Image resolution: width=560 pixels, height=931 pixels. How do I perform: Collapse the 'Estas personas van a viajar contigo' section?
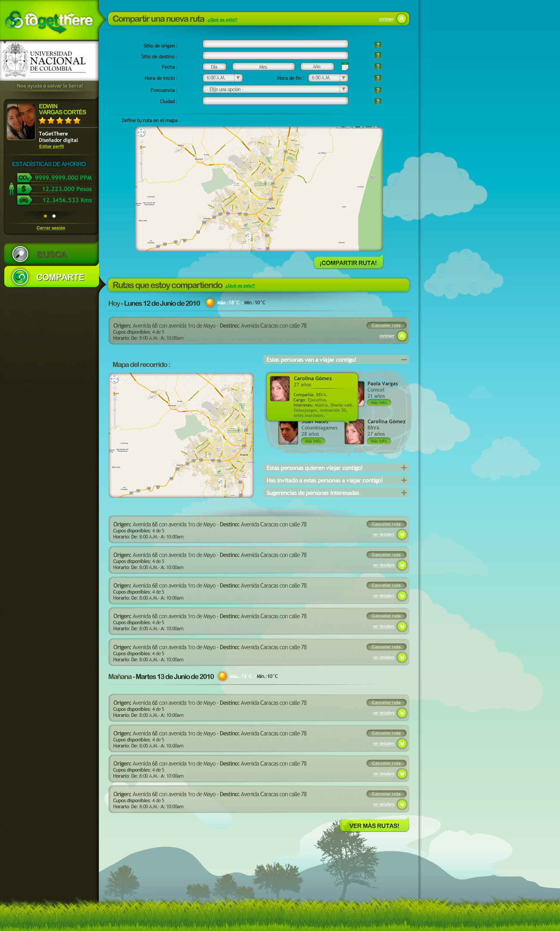(404, 359)
